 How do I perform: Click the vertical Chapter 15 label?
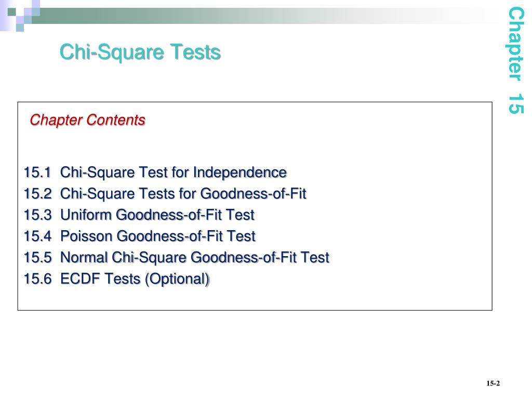point(516,60)
